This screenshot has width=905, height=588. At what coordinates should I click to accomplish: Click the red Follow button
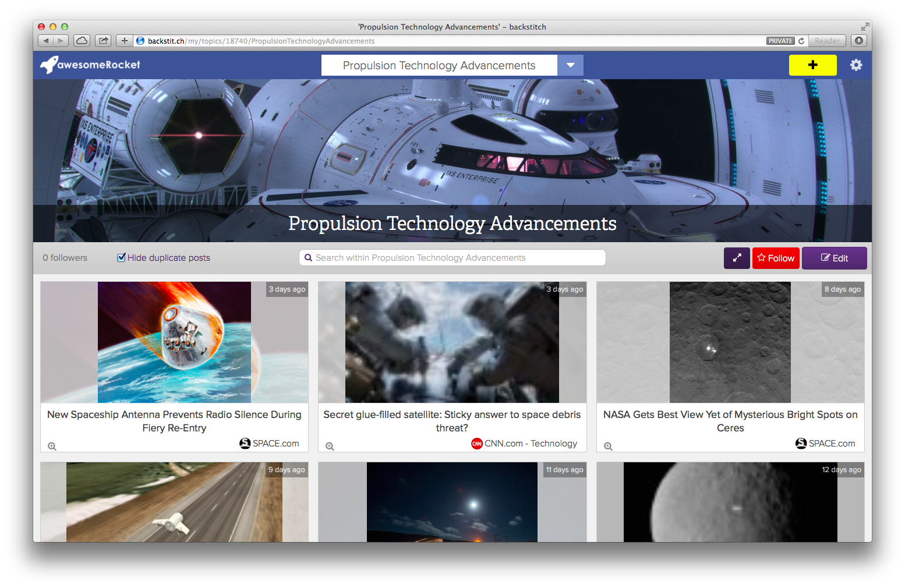pos(776,258)
